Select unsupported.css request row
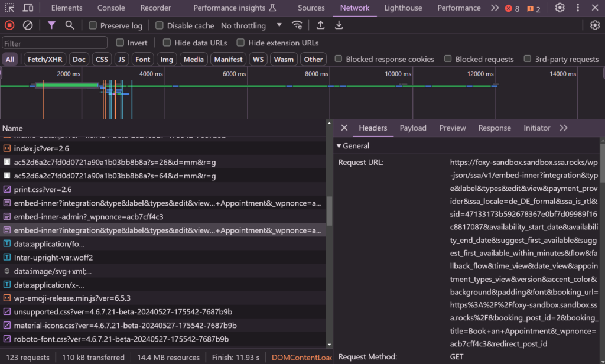The height and width of the screenshot is (364, 605). [163, 311]
